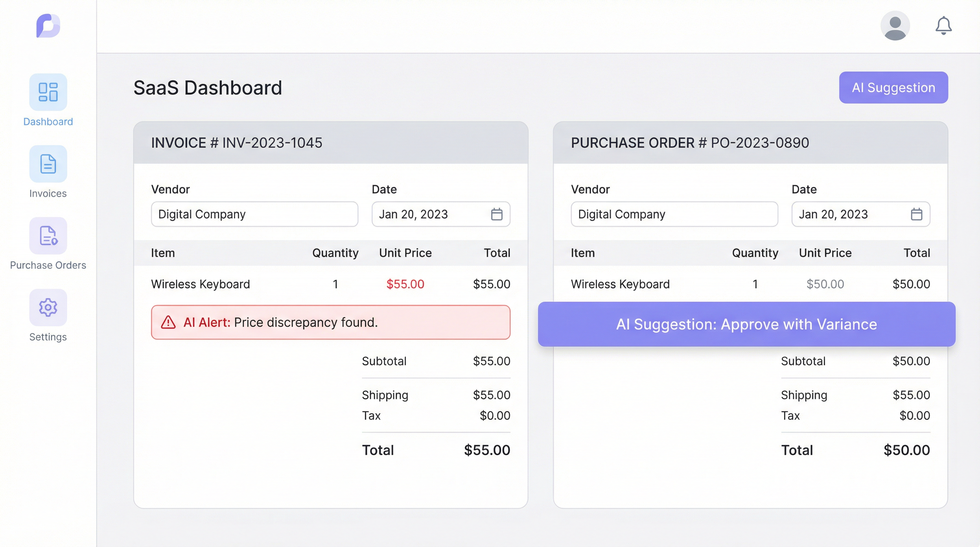Viewport: 980px width, 547px height.
Task: Open the purchase order date calendar picker
Action: (917, 214)
